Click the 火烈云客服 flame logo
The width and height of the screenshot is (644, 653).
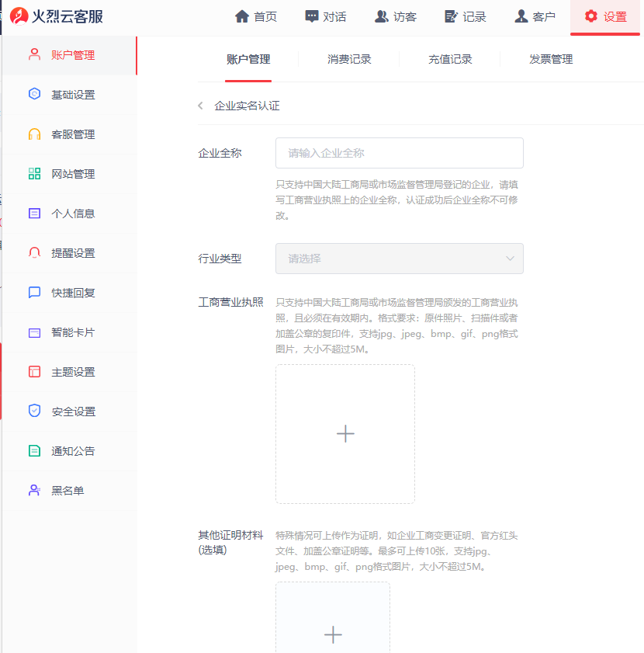point(19,16)
